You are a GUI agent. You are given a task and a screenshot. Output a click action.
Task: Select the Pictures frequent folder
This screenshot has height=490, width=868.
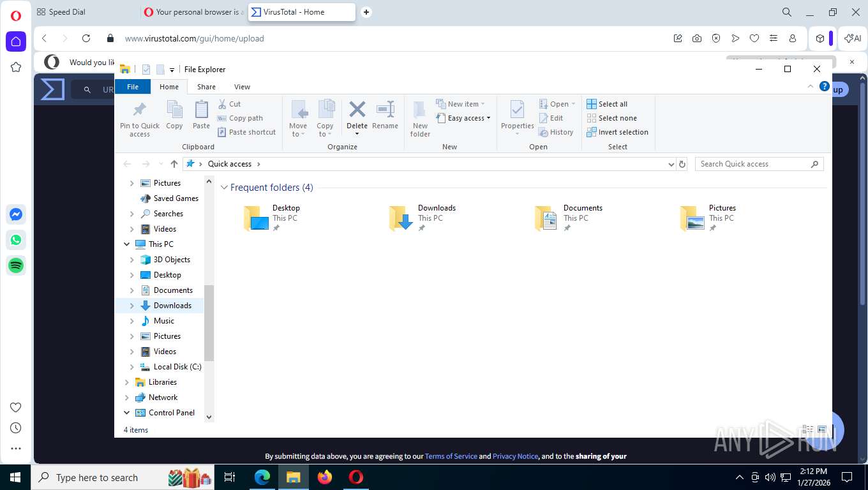coord(708,218)
